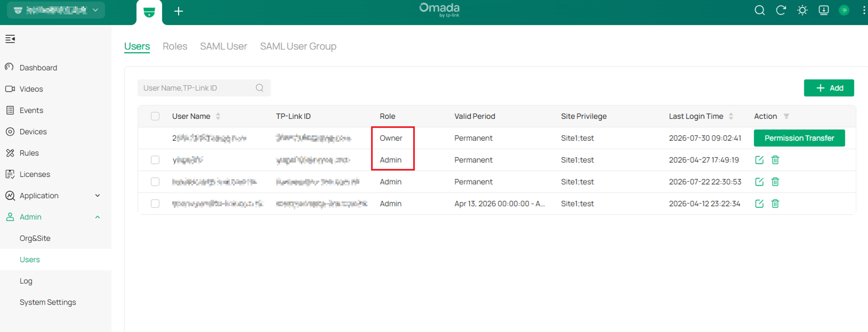Click the Site Privilege column header

pos(584,116)
